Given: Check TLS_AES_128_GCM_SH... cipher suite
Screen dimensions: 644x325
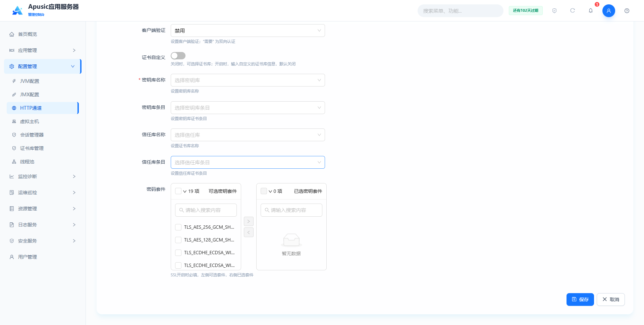Looking at the screenshot, I should coord(178,240).
